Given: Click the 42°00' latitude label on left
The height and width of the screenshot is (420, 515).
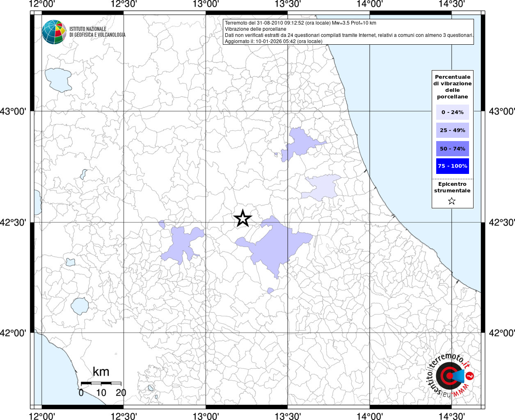Looking at the screenshot, I should tap(14, 333).
